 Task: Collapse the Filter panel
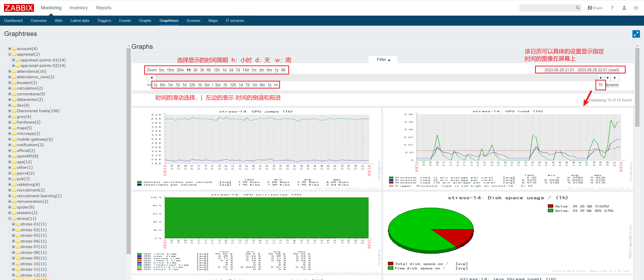[383, 60]
